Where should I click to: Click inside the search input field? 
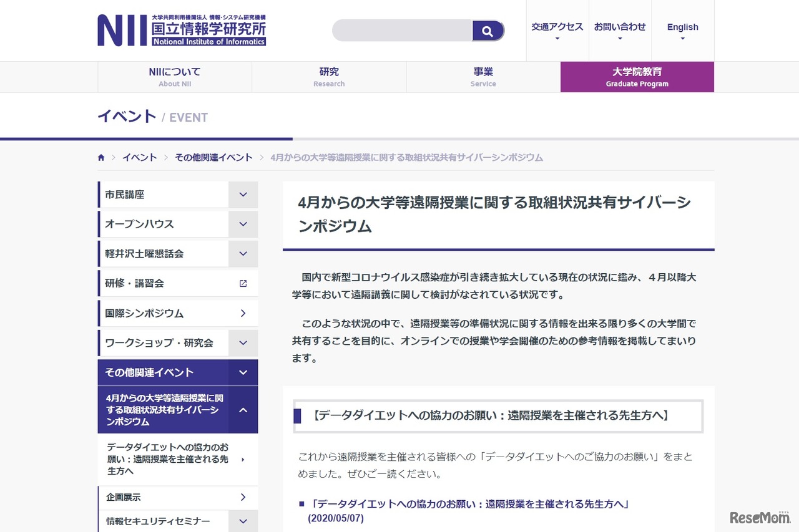[x=403, y=30]
